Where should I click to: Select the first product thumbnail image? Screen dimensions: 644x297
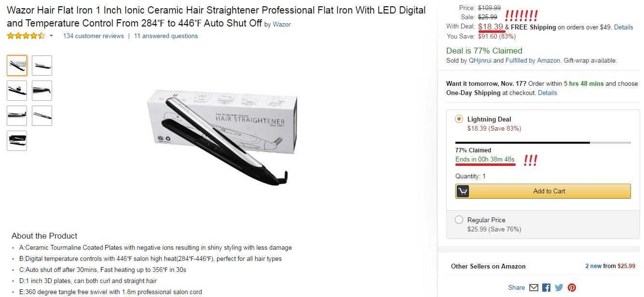click(17, 66)
